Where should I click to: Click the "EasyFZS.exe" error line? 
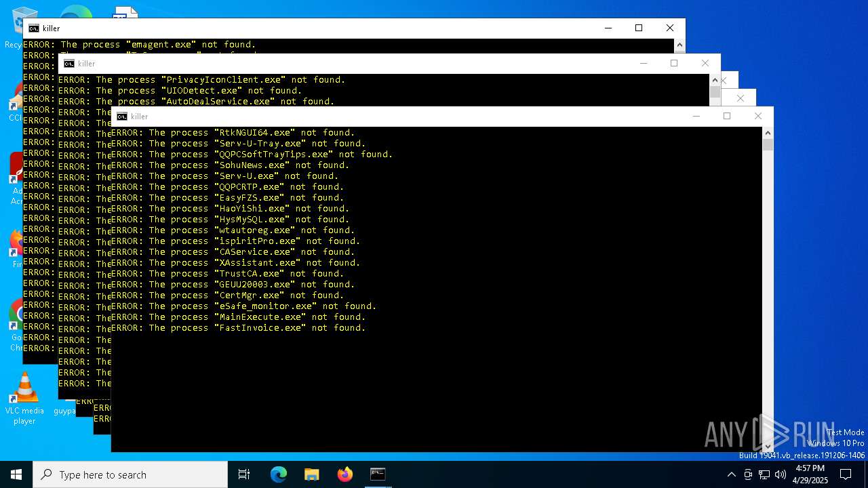pos(227,198)
